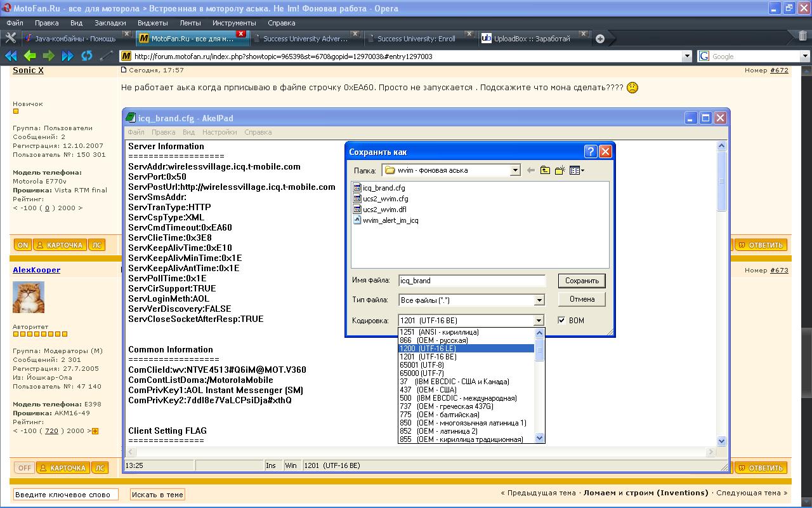This screenshot has width=812, height=508.
Task: Click the AkelPad vertical scrollbar thumb
Action: (x=721, y=182)
